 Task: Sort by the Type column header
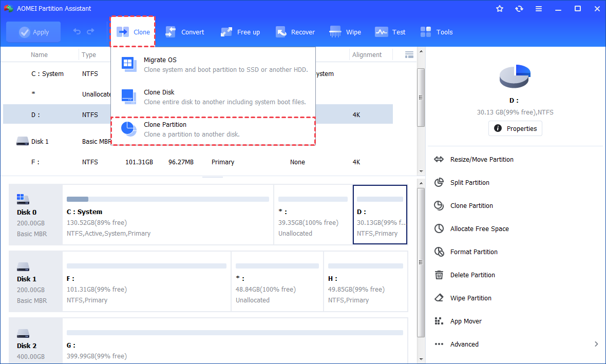click(x=89, y=55)
